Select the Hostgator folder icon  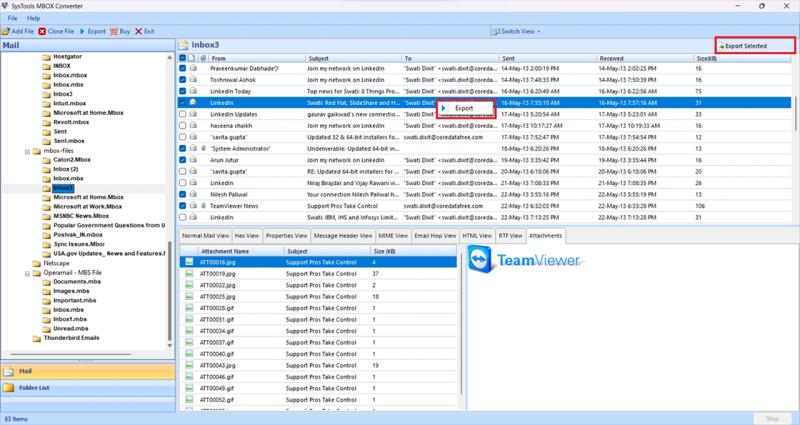click(x=46, y=57)
